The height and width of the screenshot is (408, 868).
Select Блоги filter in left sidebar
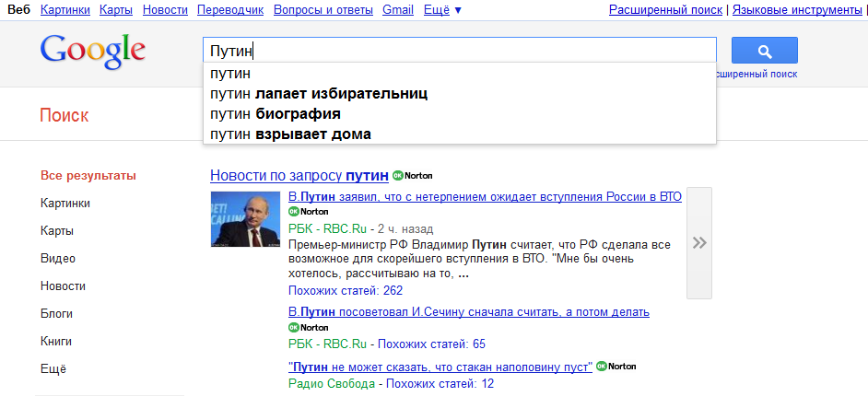[57, 314]
